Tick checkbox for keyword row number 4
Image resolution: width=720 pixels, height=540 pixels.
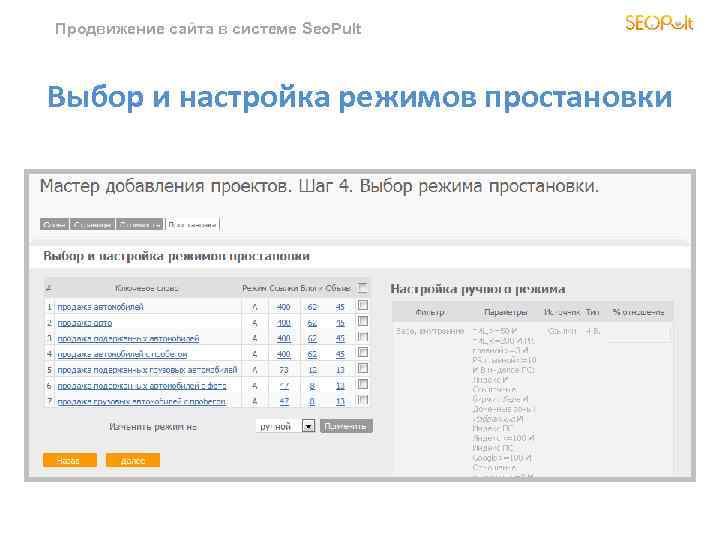click(x=363, y=352)
